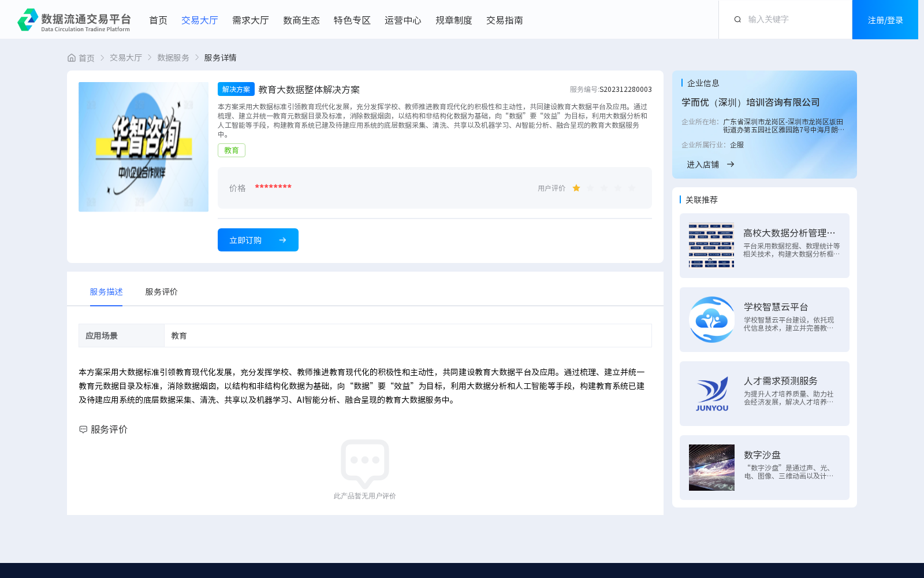This screenshot has width=924, height=578.
Task: Open the JUNYOU 人才需求预测服务 thumbnail
Action: pos(711,394)
